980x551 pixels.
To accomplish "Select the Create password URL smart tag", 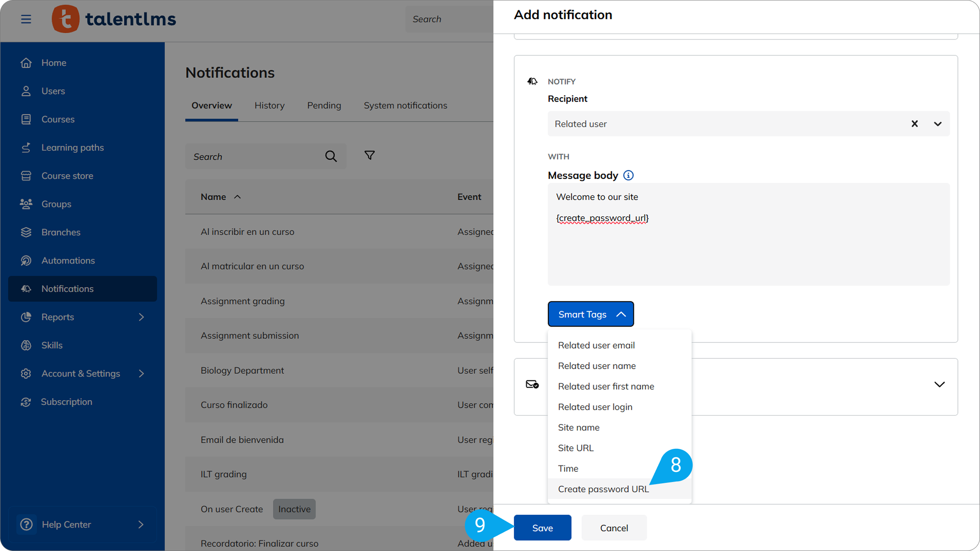I will click(603, 489).
